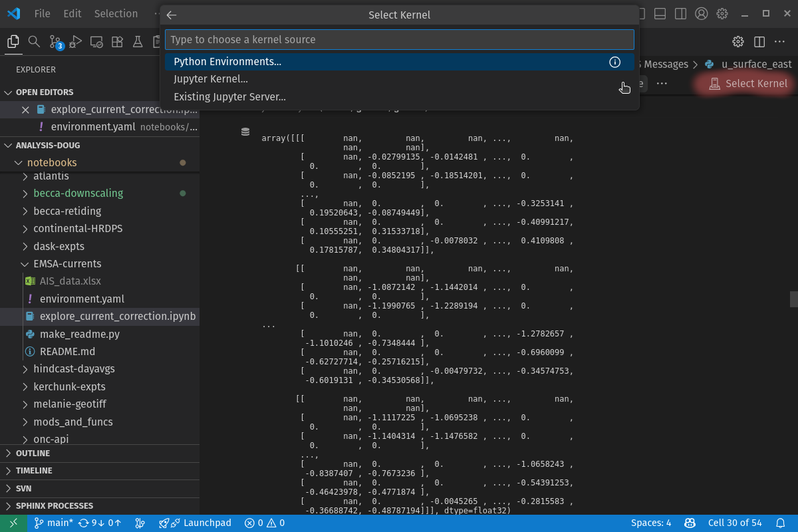This screenshot has width=798, height=532.
Task: Open the Remote Explorer view
Action: click(x=96, y=42)
